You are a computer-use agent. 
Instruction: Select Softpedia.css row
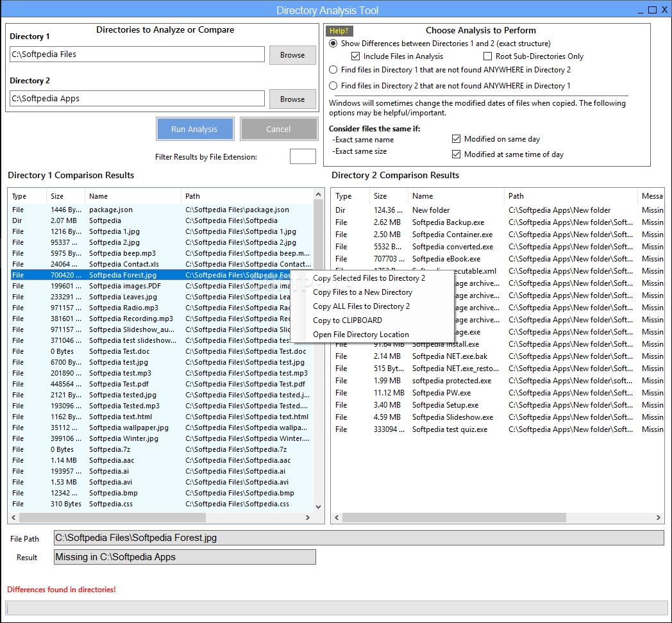tap(162, 504)
